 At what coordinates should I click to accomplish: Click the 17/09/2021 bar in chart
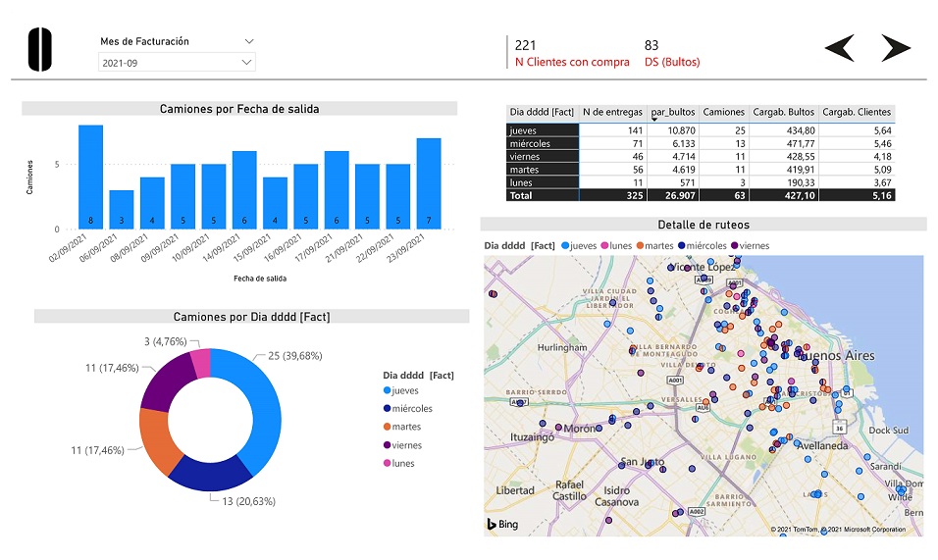click(337, 190)
